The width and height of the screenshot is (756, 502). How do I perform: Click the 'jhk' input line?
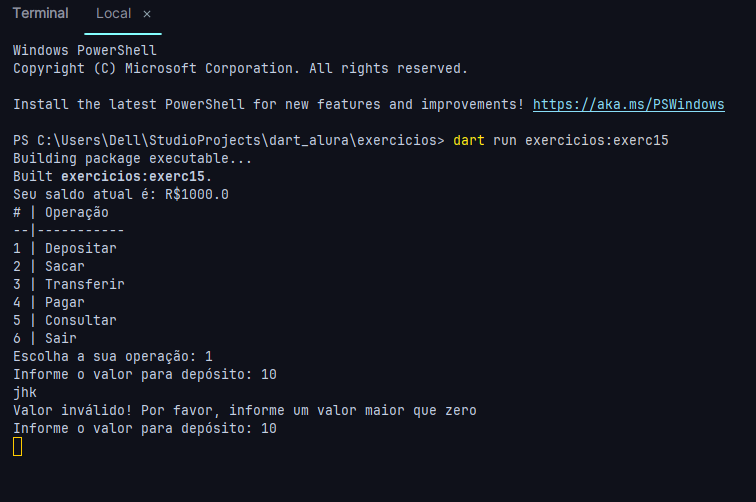click(x=25, y=392)
